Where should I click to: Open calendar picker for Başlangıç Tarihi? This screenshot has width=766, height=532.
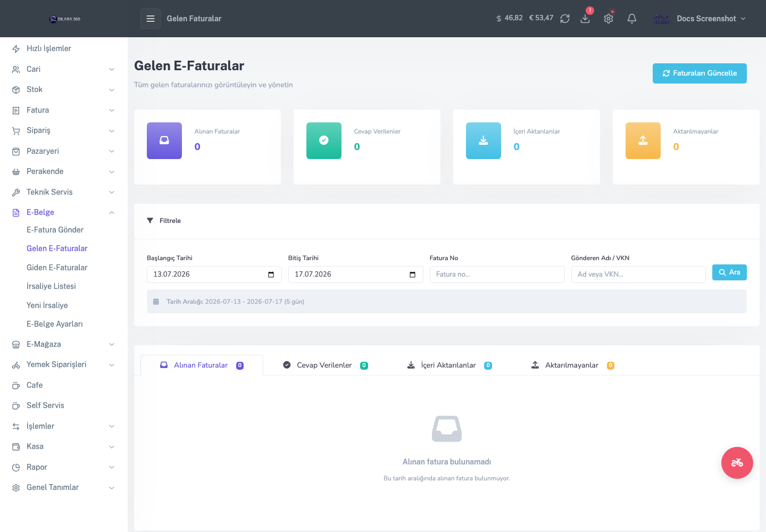(x=271, y=275)
